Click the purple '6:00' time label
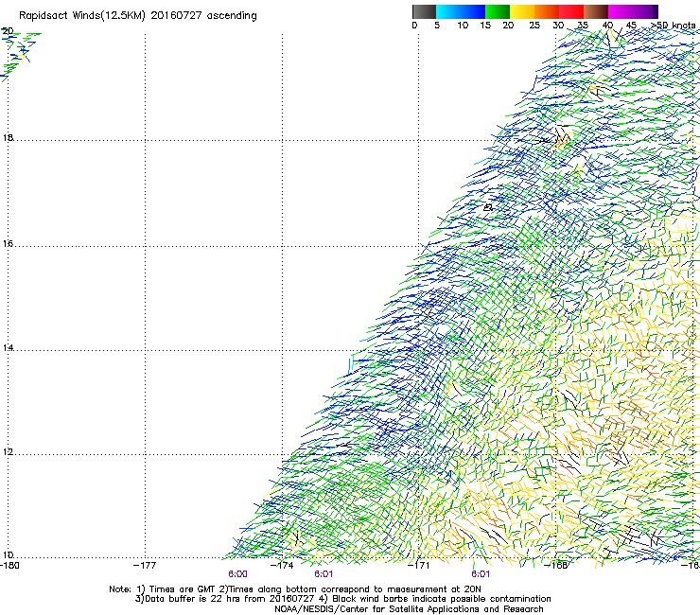Viewport: 700px width, 615px height. click(237, 574)
